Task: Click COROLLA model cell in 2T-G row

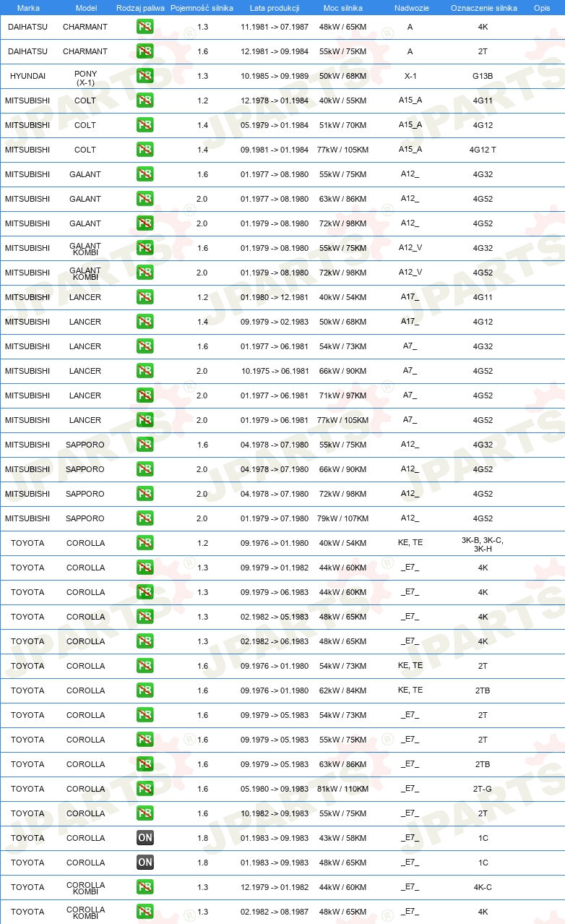Action: coord(85,789)
